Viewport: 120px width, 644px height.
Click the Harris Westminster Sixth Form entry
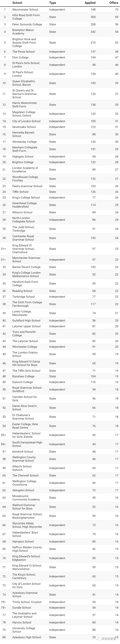click(25, 104)
